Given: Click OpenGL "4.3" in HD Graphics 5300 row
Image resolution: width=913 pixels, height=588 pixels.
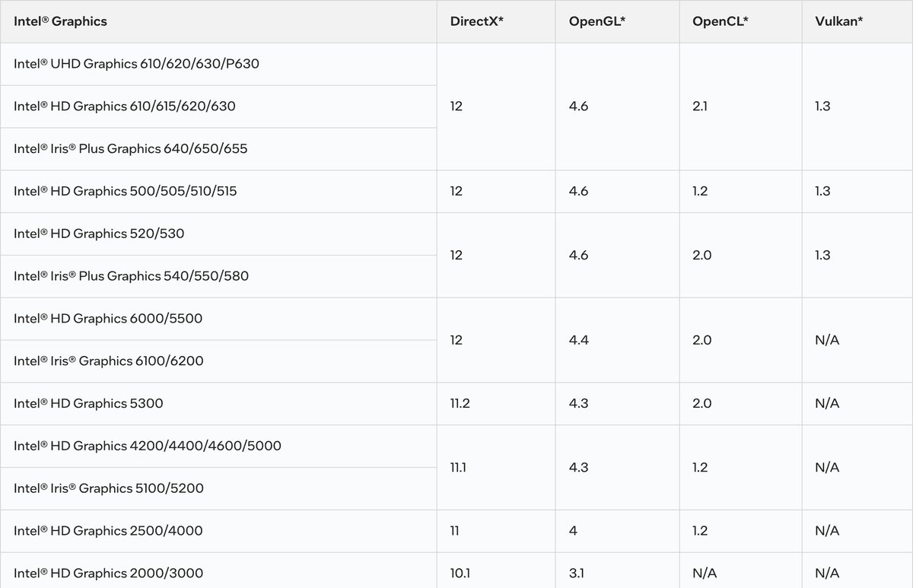Looking at the screenshot, I should pos(578,404).
